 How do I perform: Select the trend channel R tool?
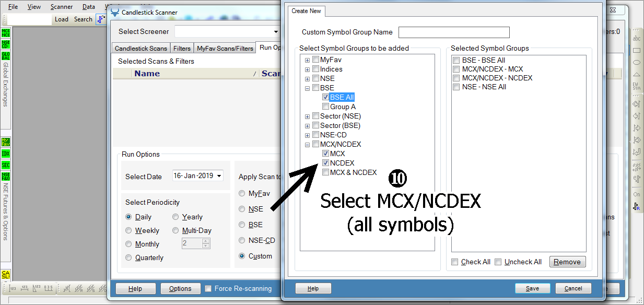coord(79,288)
